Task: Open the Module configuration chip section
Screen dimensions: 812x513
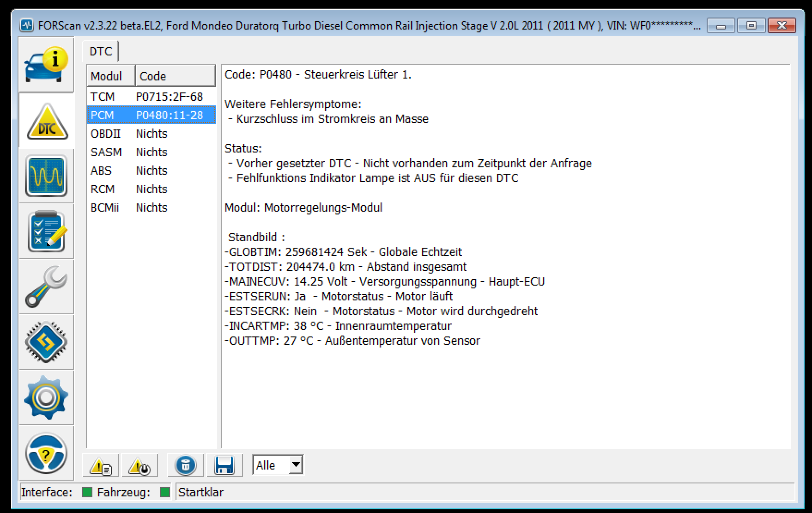Action: (x=46, y=342)
